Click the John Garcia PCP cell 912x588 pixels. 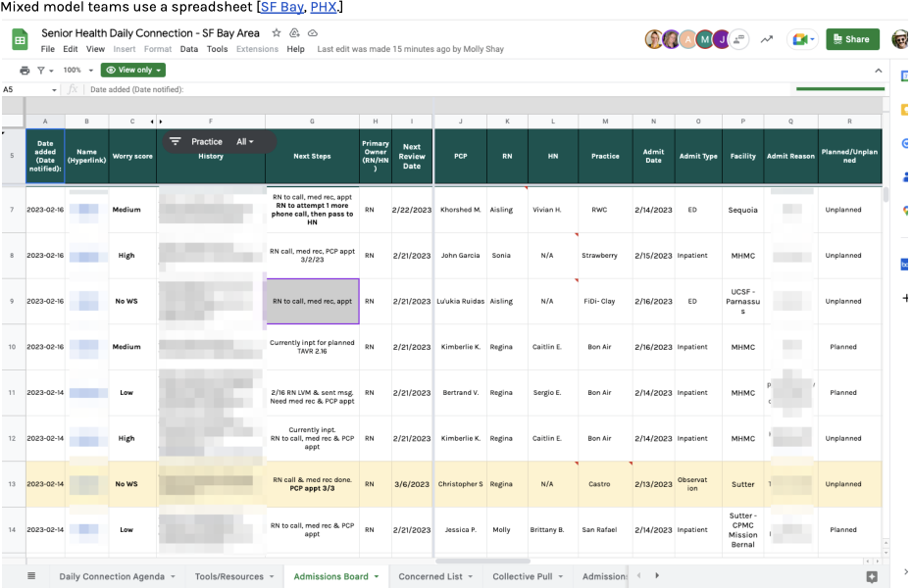460,255
